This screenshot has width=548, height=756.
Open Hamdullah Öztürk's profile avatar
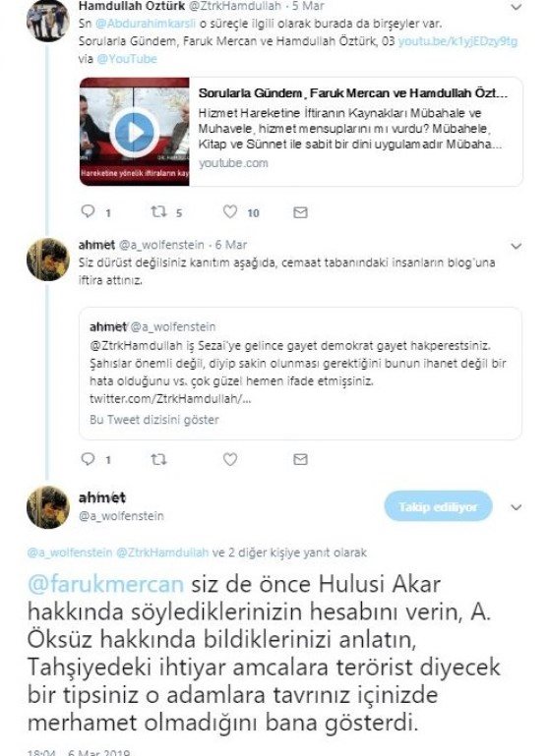pos(48,21)
